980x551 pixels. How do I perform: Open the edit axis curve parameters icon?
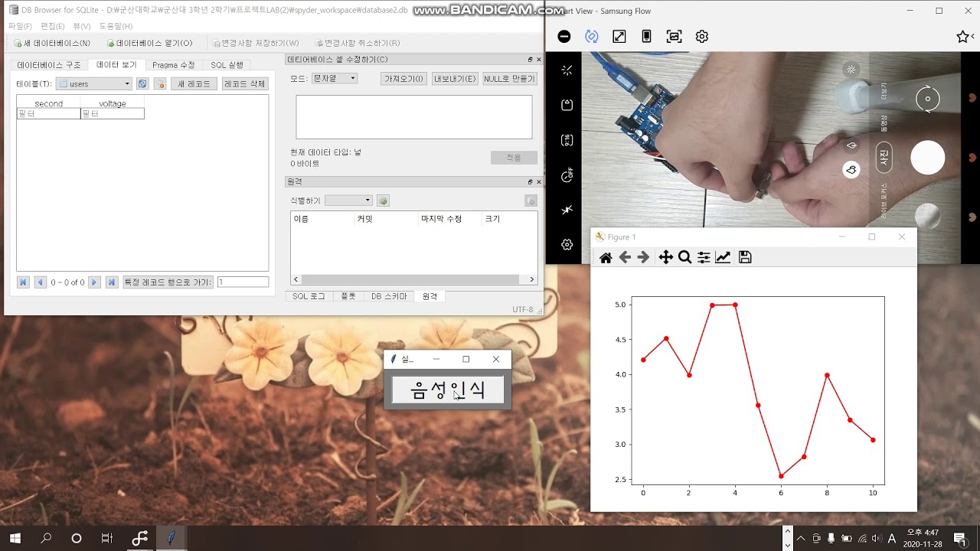tap(723, 258)
